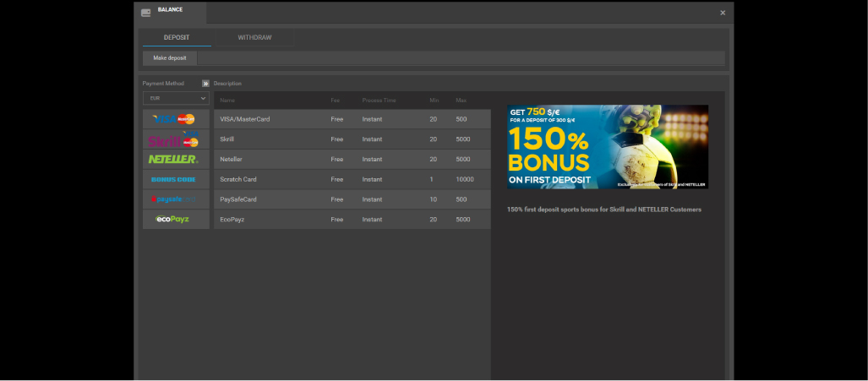Click the wallet icon beside Balance
Image resolution: width=868 pixels, height=381 pixels.
146,12
